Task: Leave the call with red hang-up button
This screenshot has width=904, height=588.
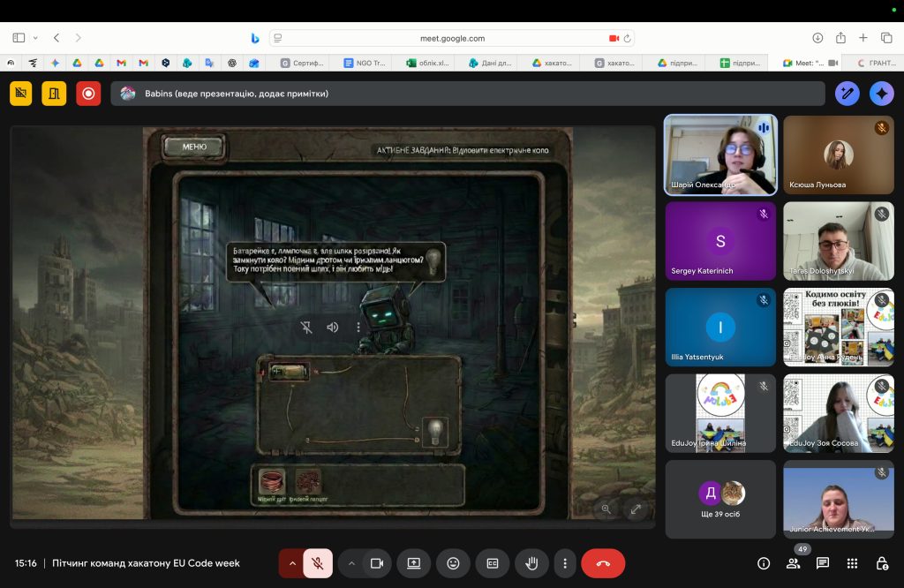Action: coord(603,563)
